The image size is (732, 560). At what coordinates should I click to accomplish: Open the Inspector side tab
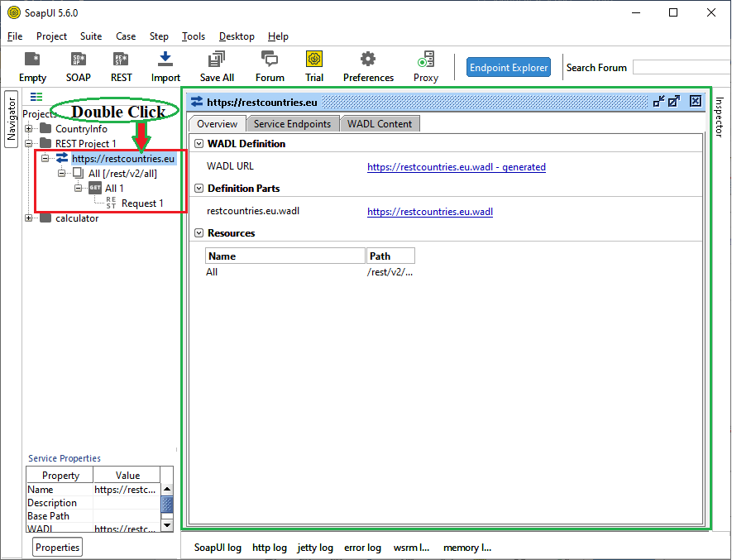pyautogui.click(x=720, y=117)
